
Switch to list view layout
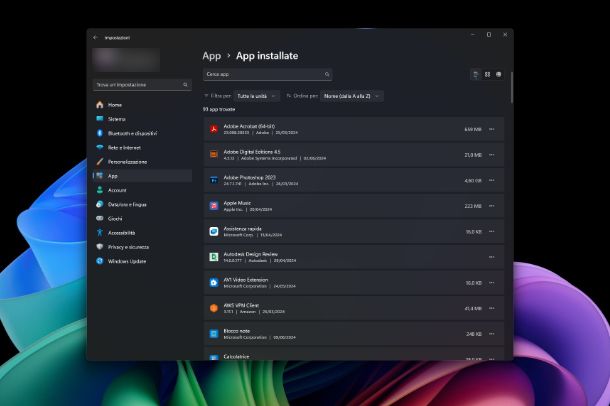475,74
